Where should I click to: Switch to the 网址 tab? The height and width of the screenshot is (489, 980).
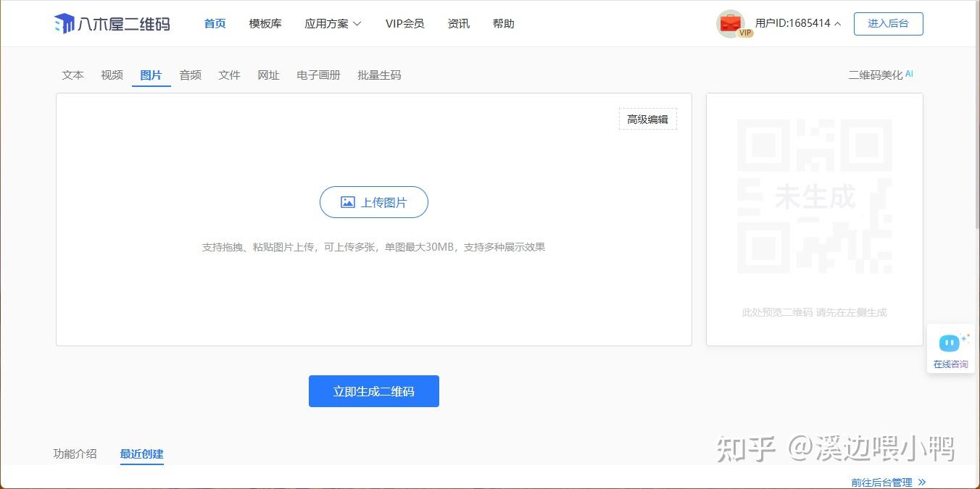tap(268, 75)
